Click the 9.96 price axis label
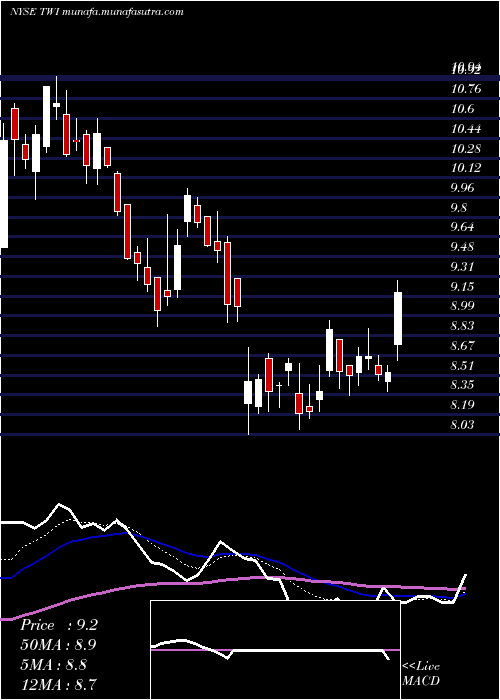500x700 pixels. pyautogui.click(x=462, y=188)
